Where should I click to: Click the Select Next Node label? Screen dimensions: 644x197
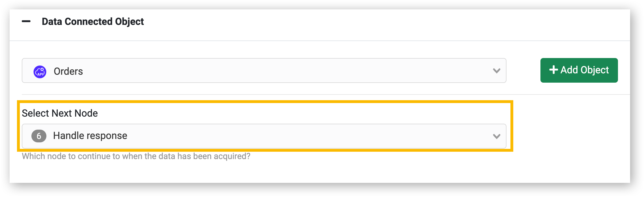point(60,113)
